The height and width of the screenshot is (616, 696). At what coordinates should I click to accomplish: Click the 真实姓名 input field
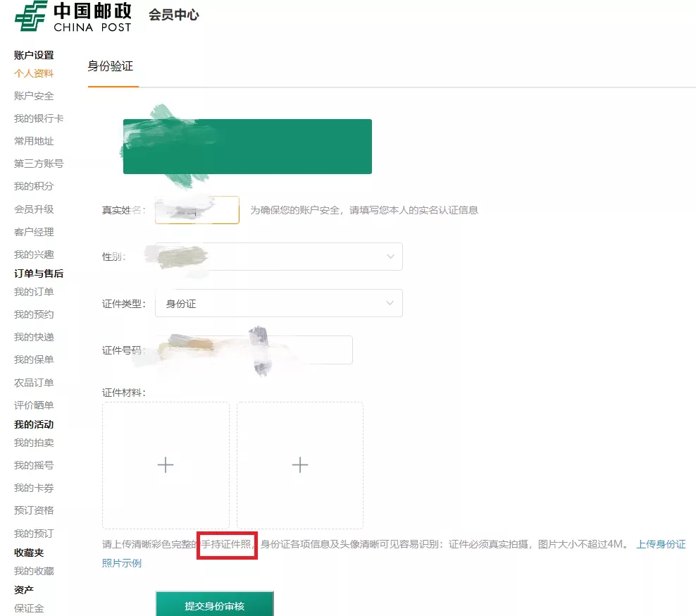click(x=197, y=210)
